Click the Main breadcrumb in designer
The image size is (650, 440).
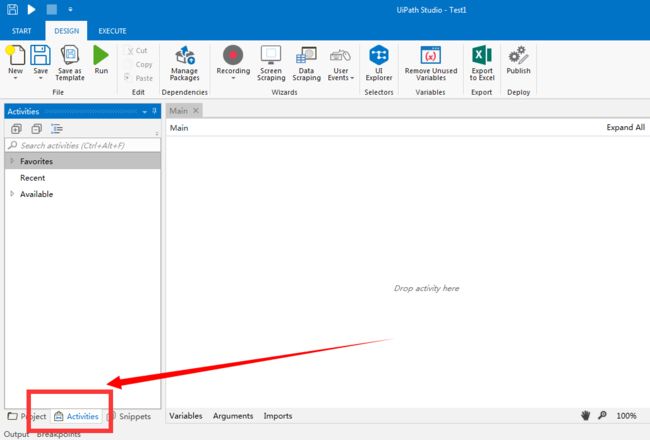[179, 128]
